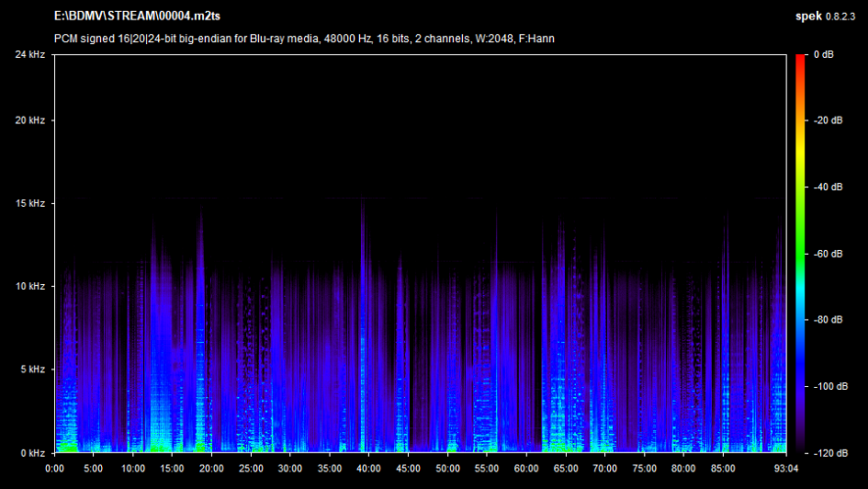
Task: Click the 0 kHz frequency axis label
Action: coord(33,452)
